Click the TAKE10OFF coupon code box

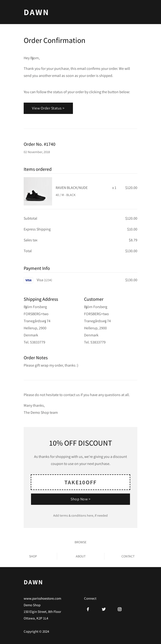click(80, 482)
